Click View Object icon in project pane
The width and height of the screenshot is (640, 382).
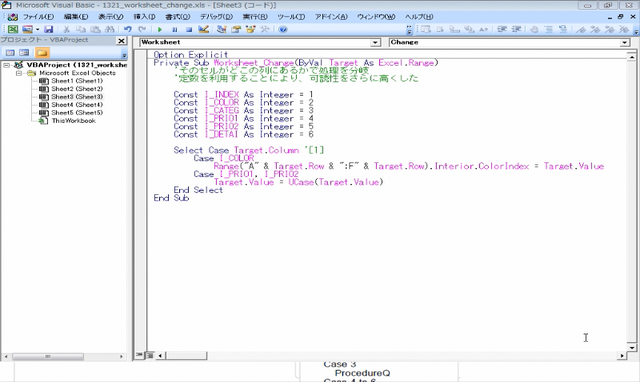tap(24, 53)
